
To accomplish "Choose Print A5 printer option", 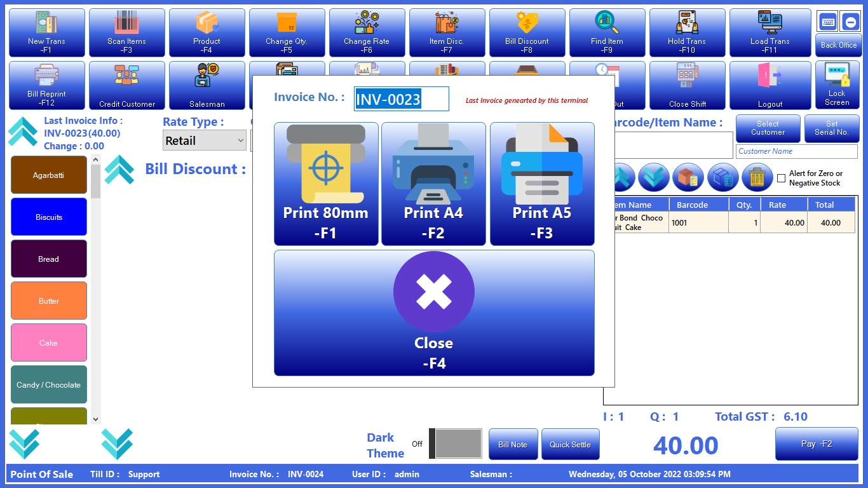I will pos(542,184).
